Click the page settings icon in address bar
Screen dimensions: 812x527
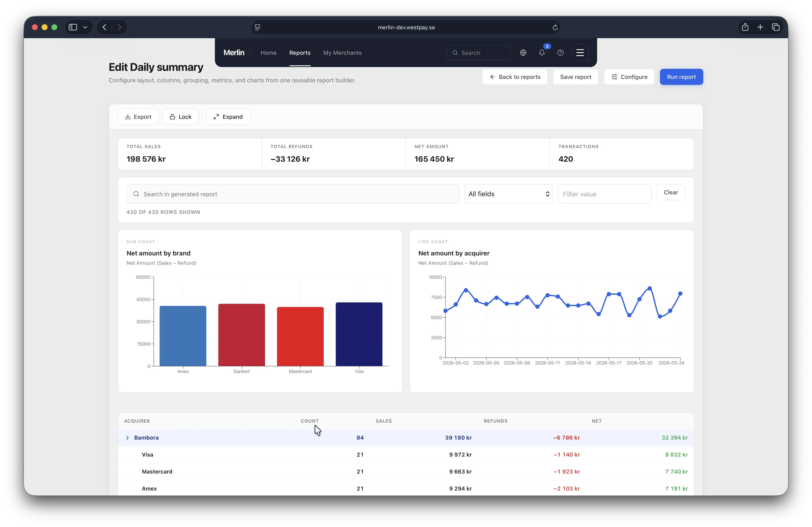[258, 27]
